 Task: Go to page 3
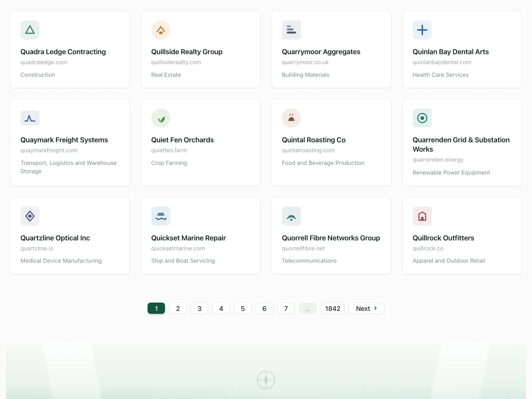199,308
